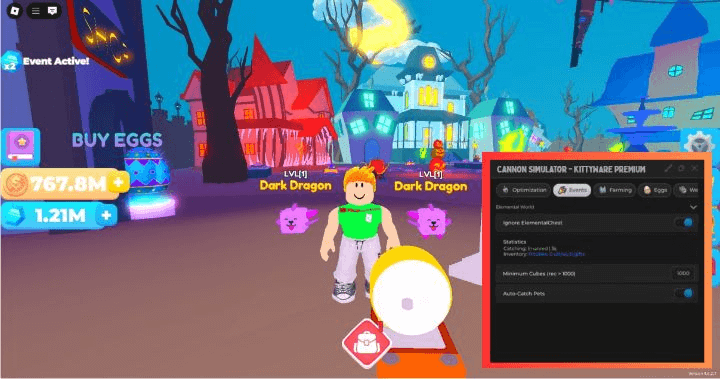Viewport: 720px width, 379px height.
Task: Close the Kittyware Premium panel
Action: [695, 169]
